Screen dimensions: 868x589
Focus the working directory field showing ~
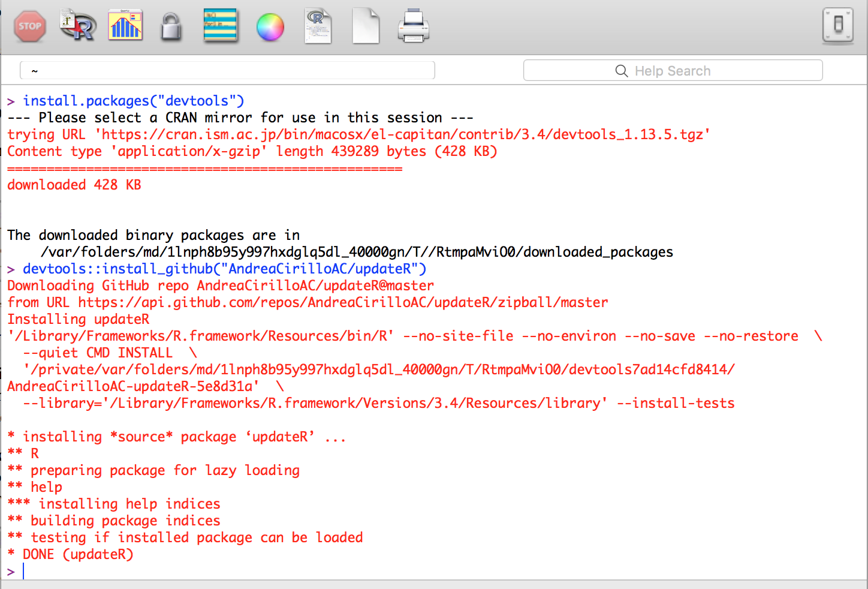[228, 71]
